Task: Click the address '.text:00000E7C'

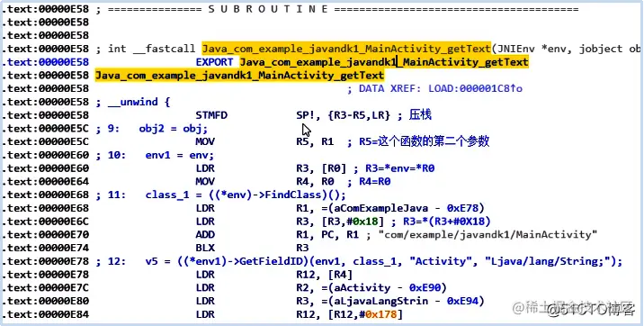Action: coord(46,288)
